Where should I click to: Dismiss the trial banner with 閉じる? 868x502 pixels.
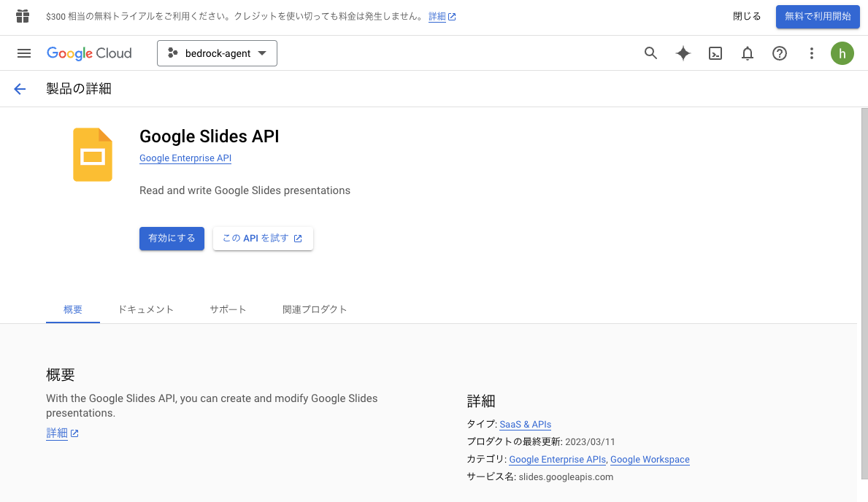pyautogui.click(x=746, y=15)
